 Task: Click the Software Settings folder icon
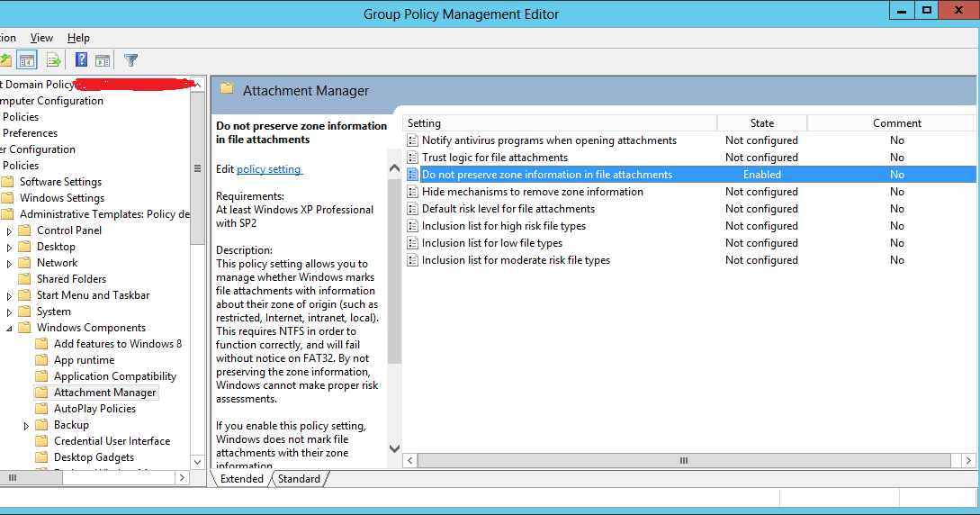pyautogui.click(x=7, y=181)
